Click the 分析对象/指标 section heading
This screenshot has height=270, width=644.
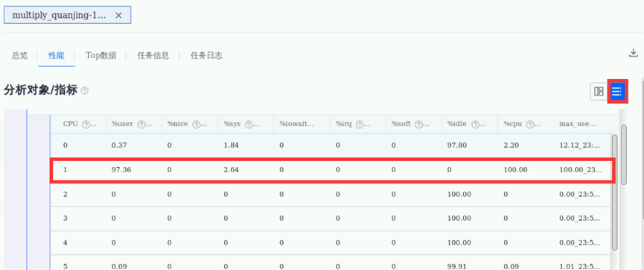tap(40, 90)
